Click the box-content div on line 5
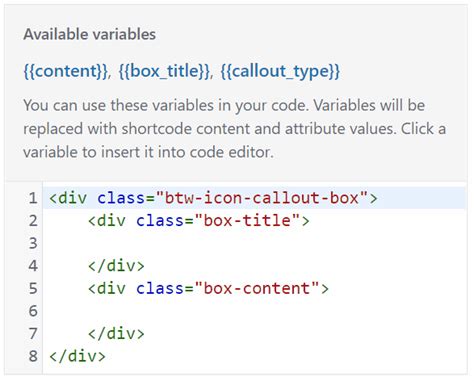This screenshot has width=474, height=381. coord(208,288)
